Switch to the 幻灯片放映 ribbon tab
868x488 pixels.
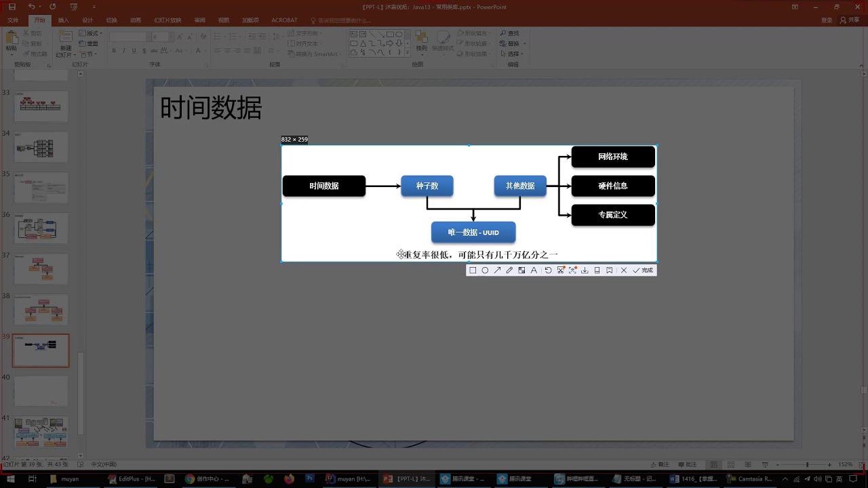pos(167,20)
